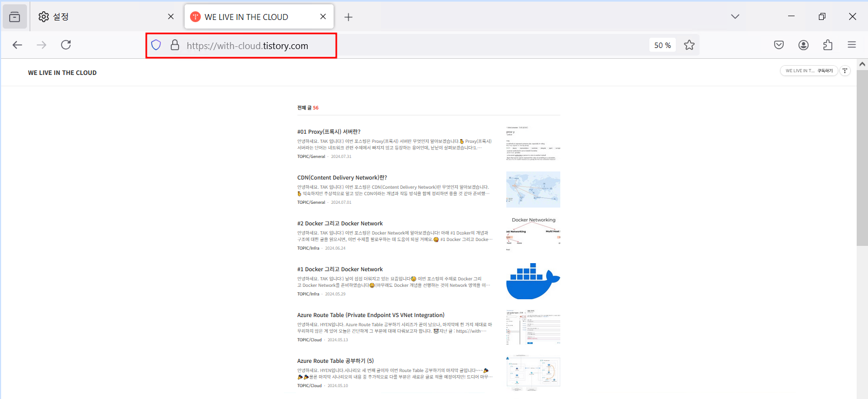868x399 pixels.
Task: Open the #01 Proxy(프록시) 서버란? post
Action: [x=329, y=132]
